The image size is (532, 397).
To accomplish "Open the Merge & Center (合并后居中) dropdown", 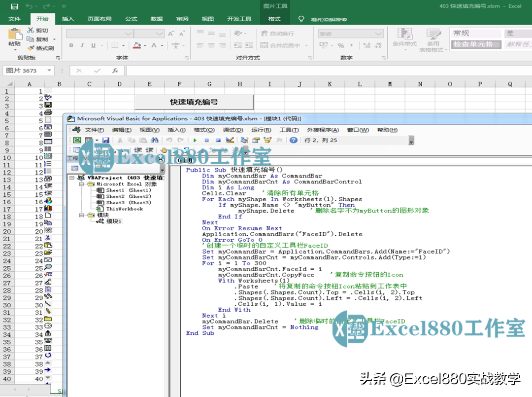I will coord(306,45).
